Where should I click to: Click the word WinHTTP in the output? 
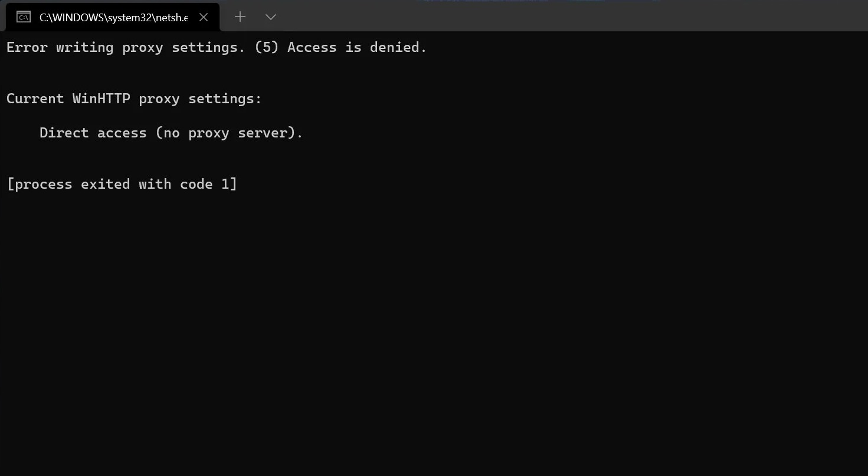(100, 99)
